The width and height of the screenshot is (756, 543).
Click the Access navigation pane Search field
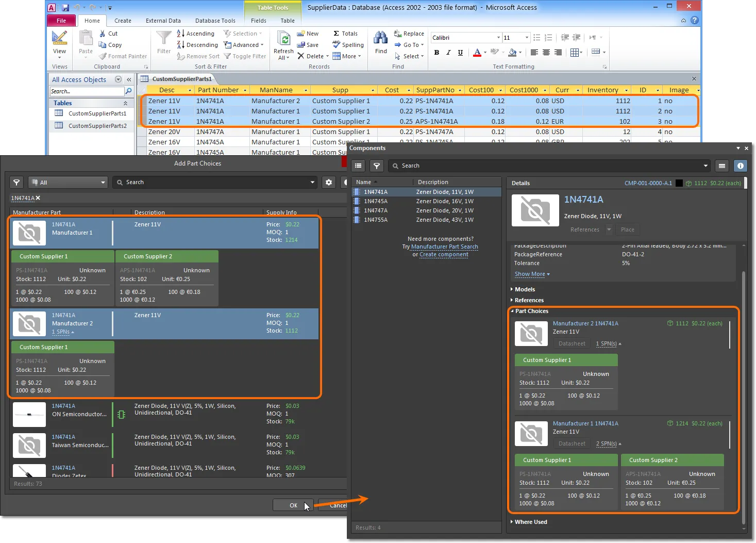(87, 91)
